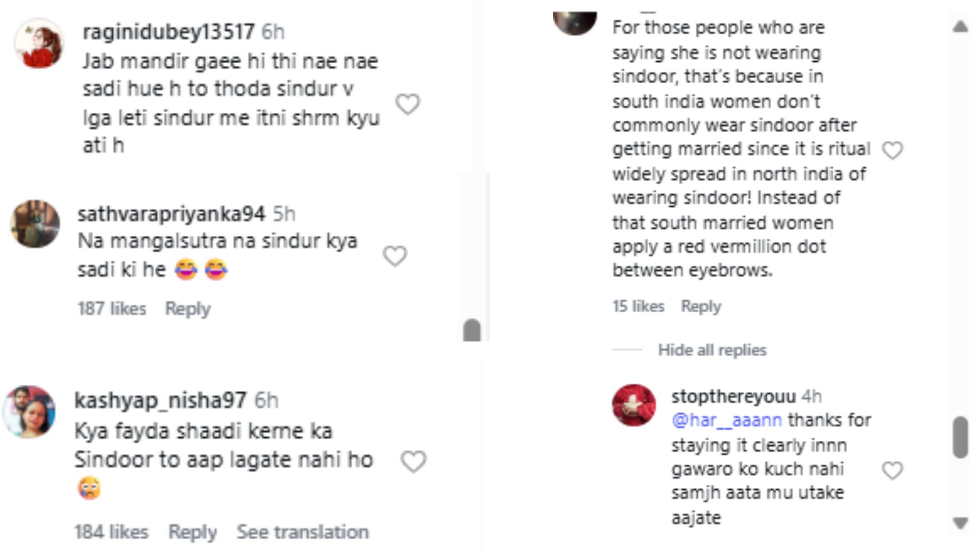Click scroll down arrow in right panel

tap(960, 522)
